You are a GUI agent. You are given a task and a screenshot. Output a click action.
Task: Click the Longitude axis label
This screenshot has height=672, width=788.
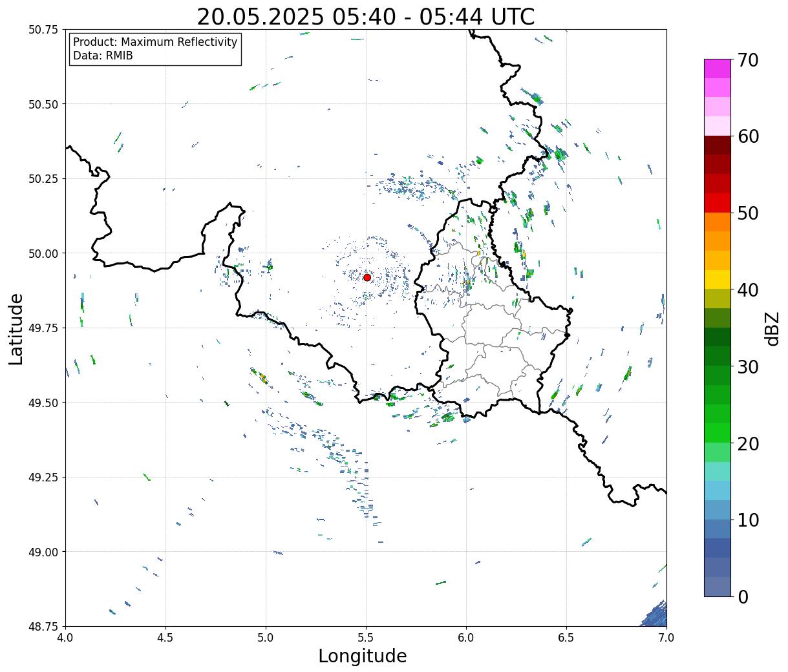pyautogui.click(x=363, y=656)
